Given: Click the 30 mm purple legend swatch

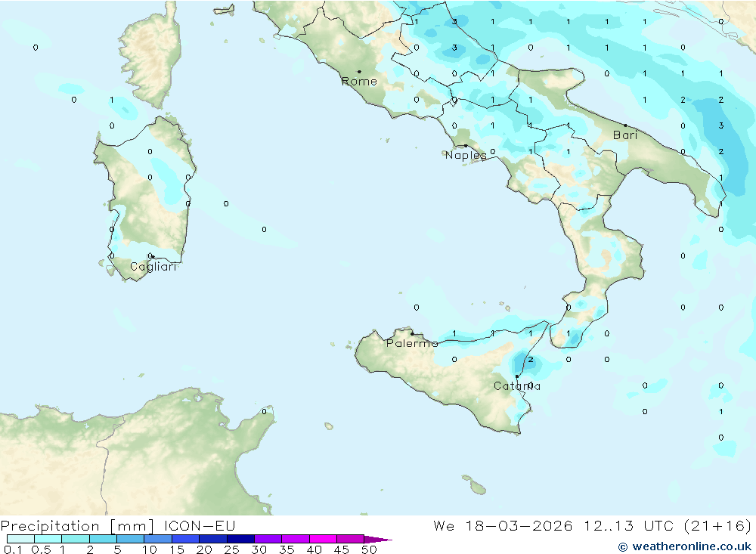Looking at the screenshot, I should point(268,539).
